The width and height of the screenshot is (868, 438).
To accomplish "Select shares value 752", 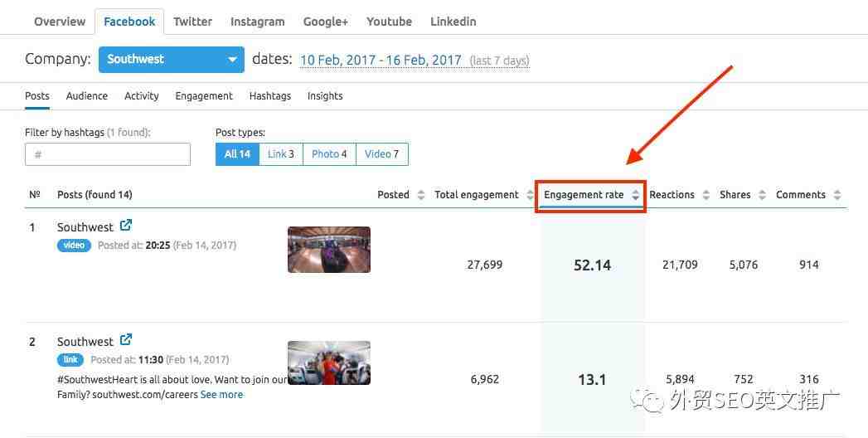I will [744, 380].
